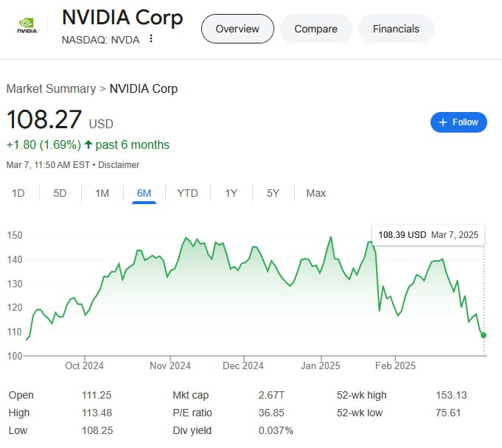
Task: Select the 1D time range
Action: pos(18,193)
